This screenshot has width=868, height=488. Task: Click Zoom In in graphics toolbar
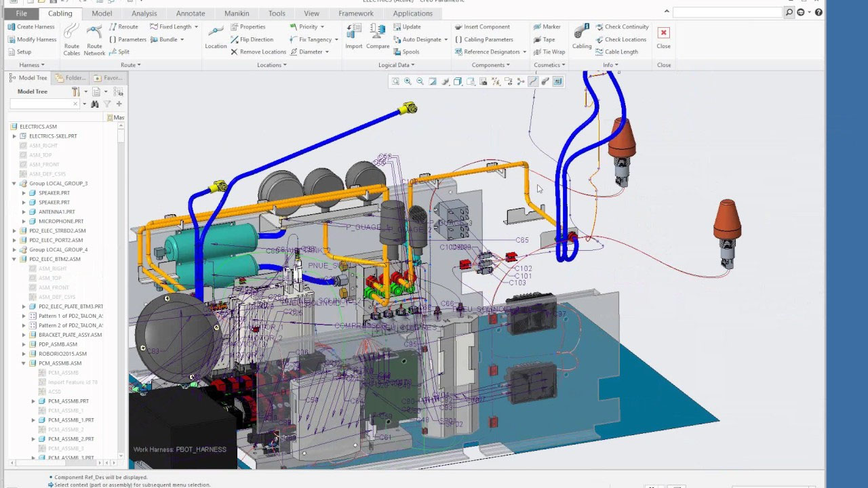click(x=408, y=81)
